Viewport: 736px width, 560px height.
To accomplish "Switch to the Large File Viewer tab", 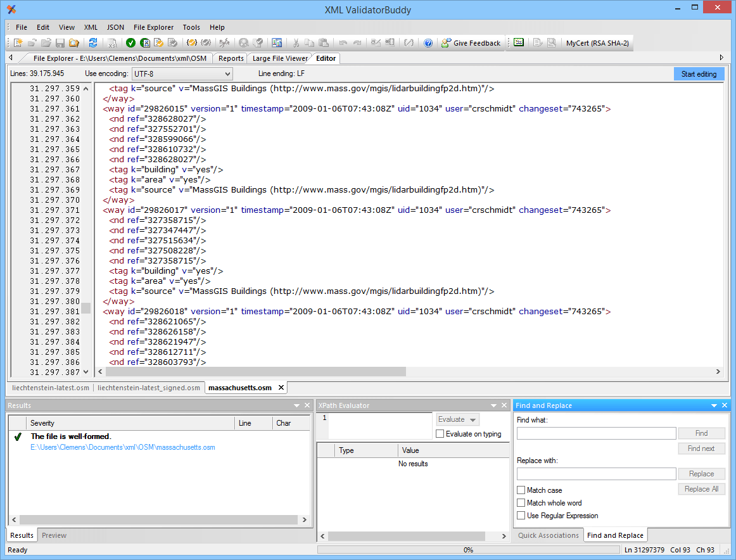I will (x=279, y=58).
